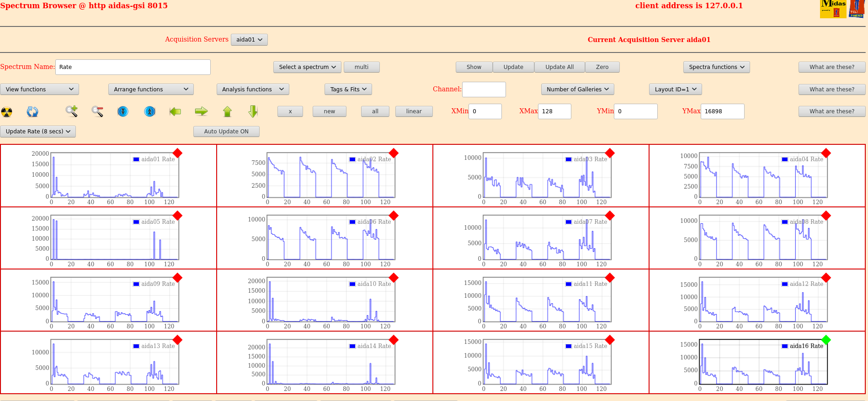Click the blue circular refresh arrows icon

(32, 111)
